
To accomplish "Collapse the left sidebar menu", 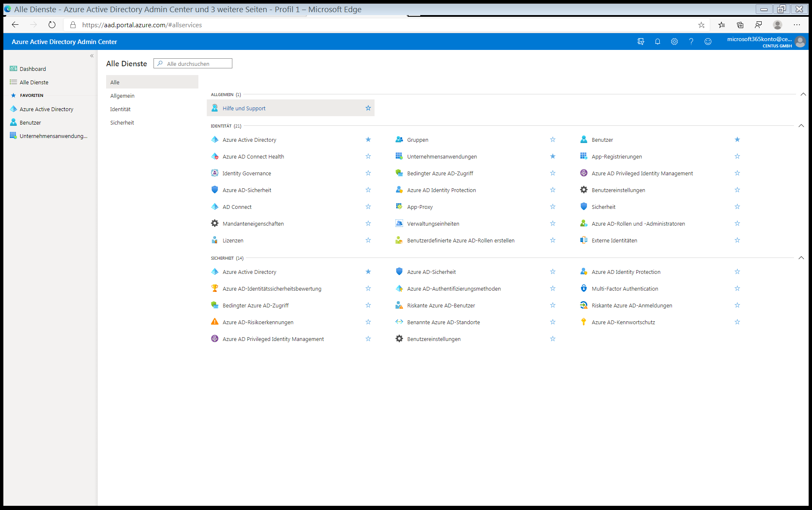I will click(x=92, y=56).
